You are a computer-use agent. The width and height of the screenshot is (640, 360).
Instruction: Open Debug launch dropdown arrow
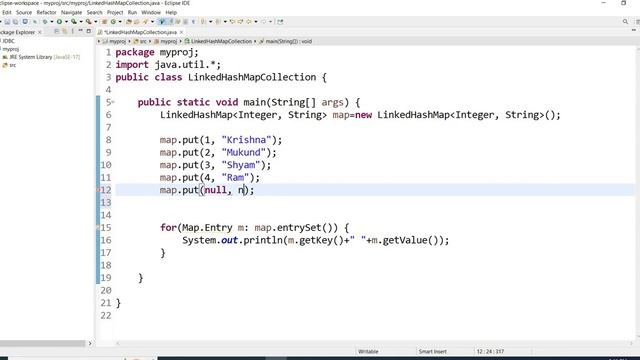(52, 22)
